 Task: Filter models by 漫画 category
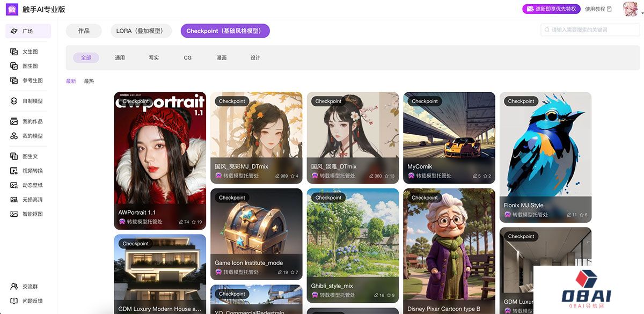click(x=221, y=57)
